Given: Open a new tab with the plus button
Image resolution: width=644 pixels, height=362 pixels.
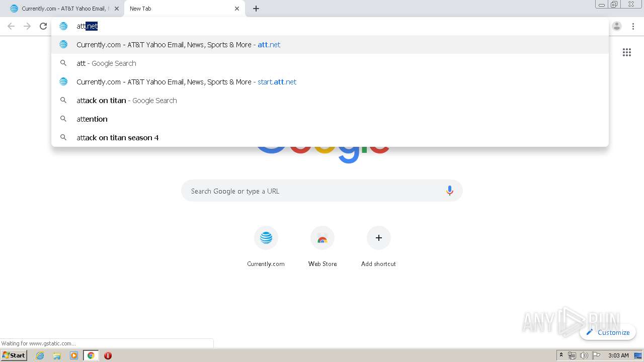Looking at the screenshot, I should tap(256, 9).
